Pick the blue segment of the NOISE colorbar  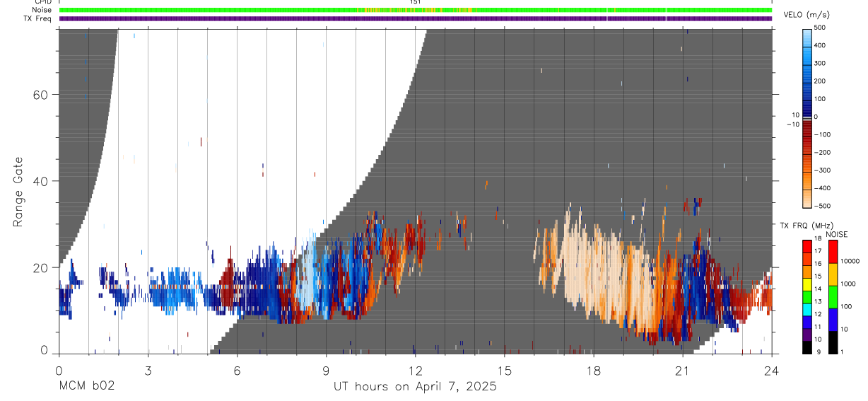click(833, 320)
